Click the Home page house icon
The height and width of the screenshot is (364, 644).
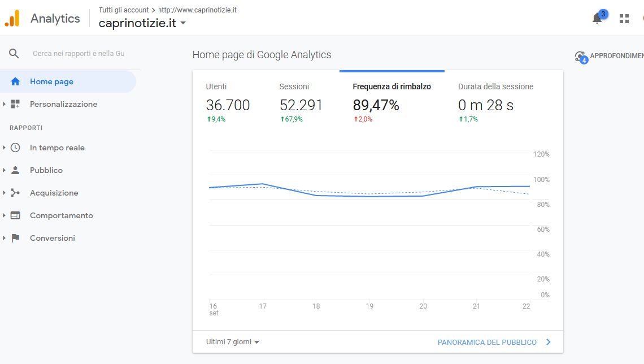(x=15, y=81)
